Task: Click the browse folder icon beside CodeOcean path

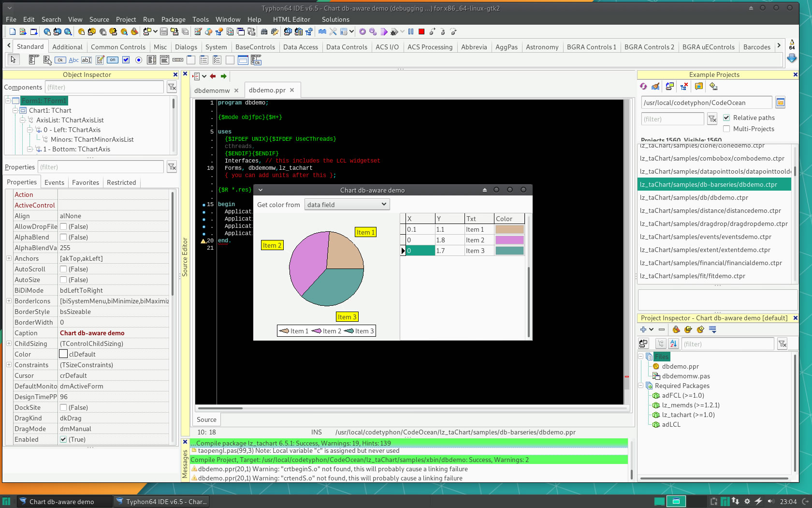Action: point(780,103)
